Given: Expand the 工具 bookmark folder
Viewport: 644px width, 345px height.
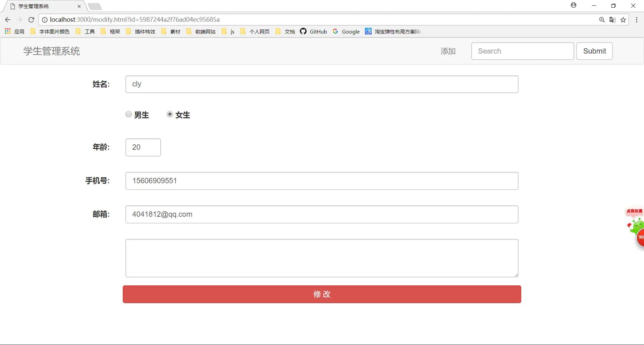Looking at the screenshot, I should click(85, 31).
